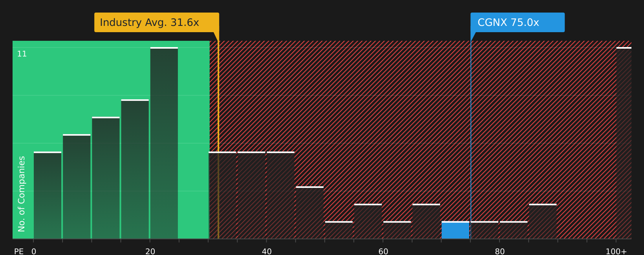
Task: Select the bar for 50-55 PE range
Action: 339,230
